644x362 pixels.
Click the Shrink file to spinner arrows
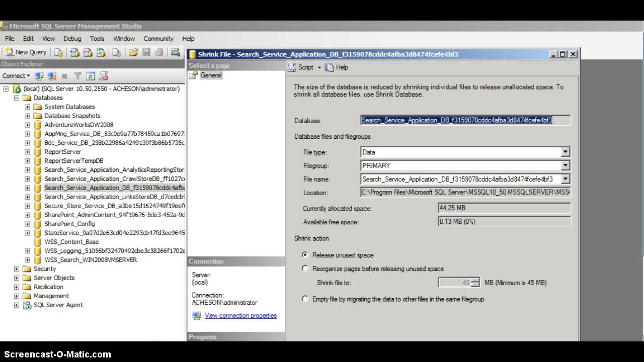[x=475, y=283]
